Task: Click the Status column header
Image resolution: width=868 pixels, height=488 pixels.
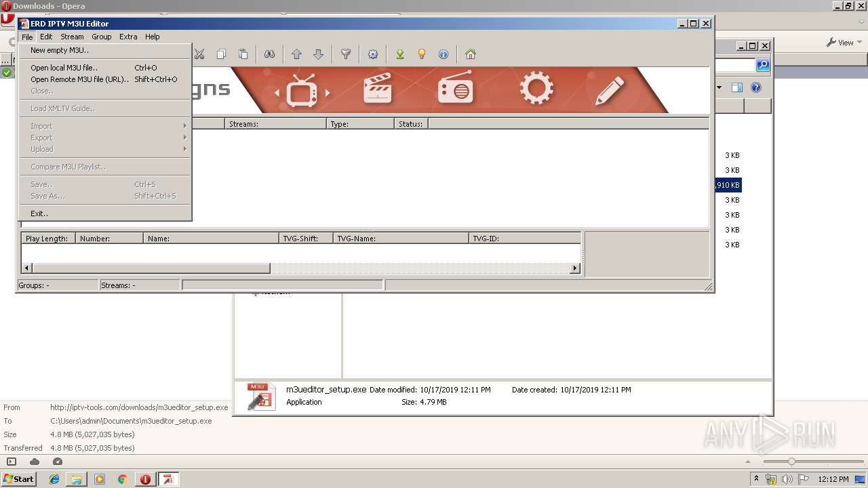Action: point(411,124)
